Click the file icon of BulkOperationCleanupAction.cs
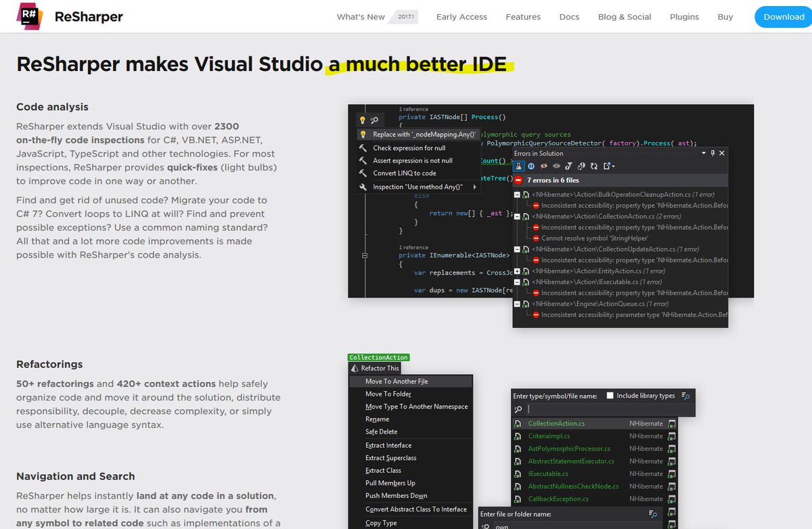The width and height of the screenshot is (812, 529). pyautogui.click(x=525, y=195)
